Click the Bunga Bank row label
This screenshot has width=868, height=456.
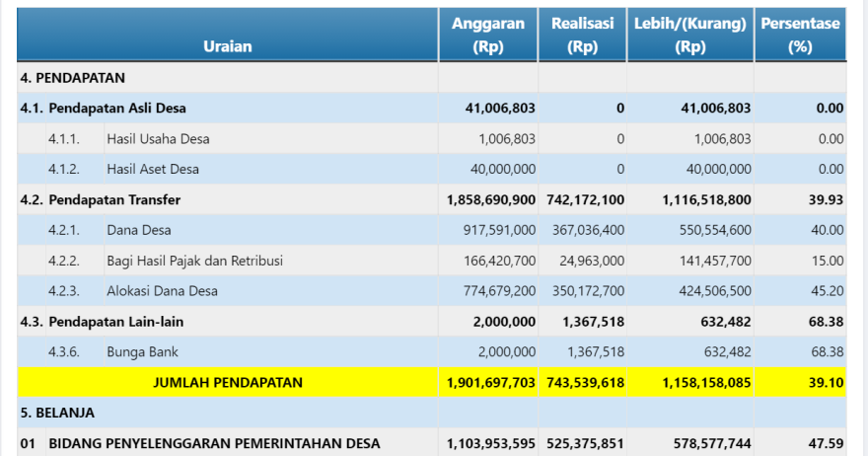coord(142,351)
